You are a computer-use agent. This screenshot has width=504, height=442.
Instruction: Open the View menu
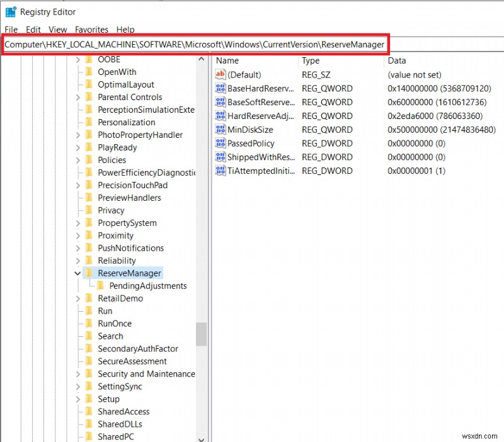tap(57, 29)
